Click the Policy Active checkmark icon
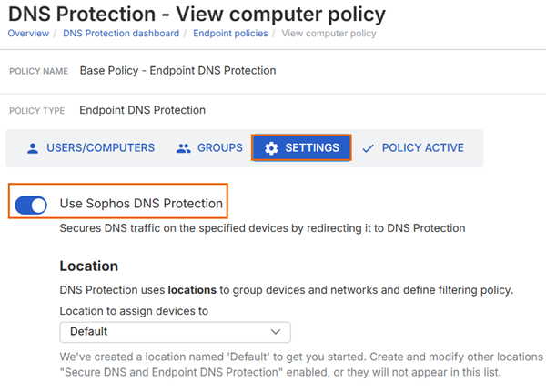546x392 pixels. click(368, 148)
